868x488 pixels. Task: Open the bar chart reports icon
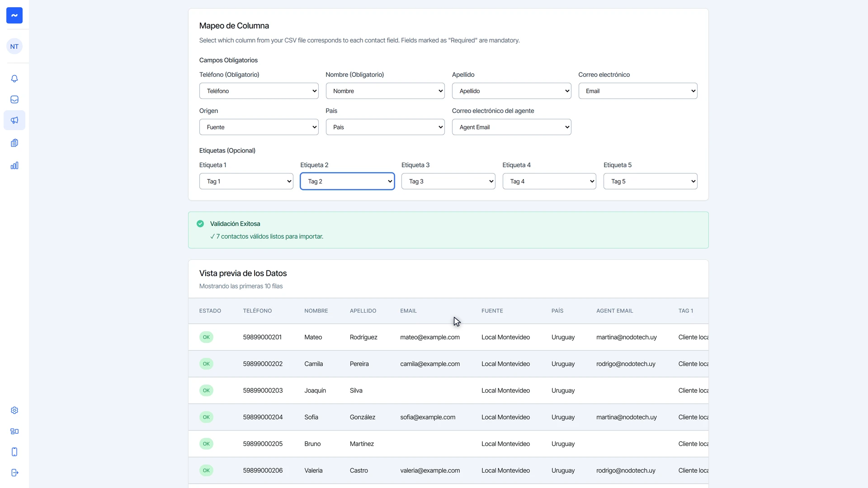pyautogui.click(x=14, y=165)
